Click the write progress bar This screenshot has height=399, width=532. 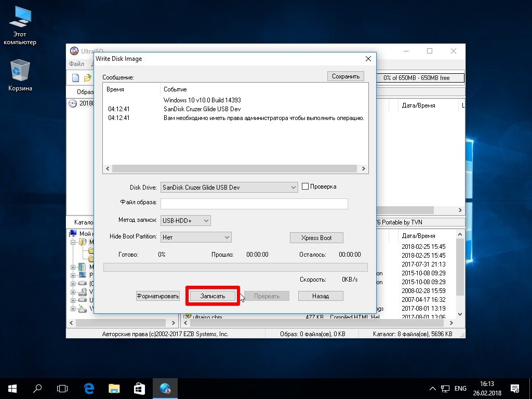pos(235,268)
